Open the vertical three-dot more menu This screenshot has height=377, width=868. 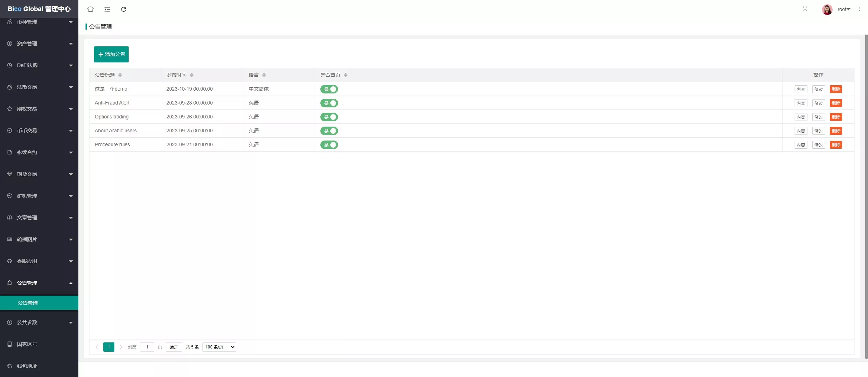[859, 9]
